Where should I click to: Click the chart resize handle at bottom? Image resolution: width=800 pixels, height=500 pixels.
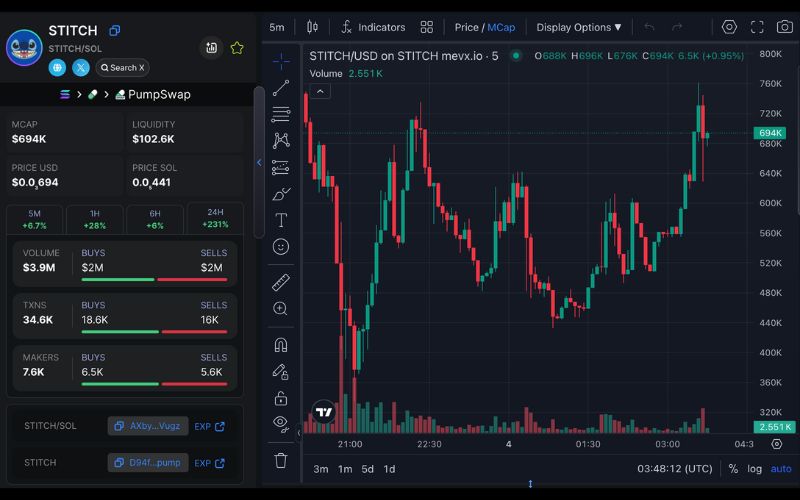coord(530,484)
